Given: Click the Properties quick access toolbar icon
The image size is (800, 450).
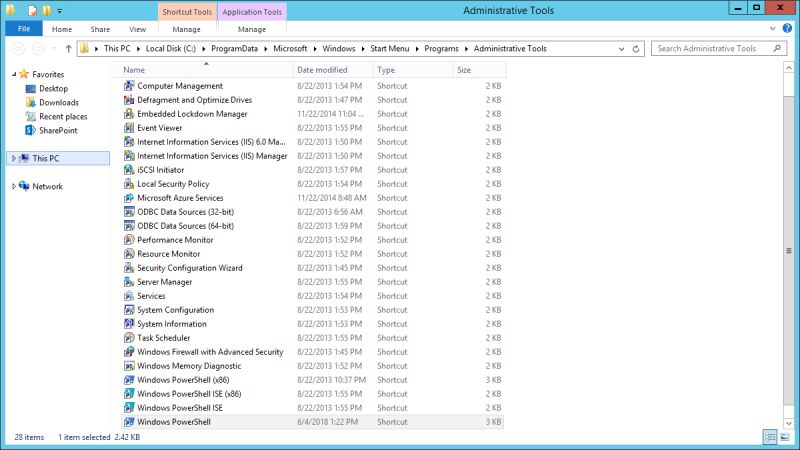Looking at the screenshot, I should [33, 10].
